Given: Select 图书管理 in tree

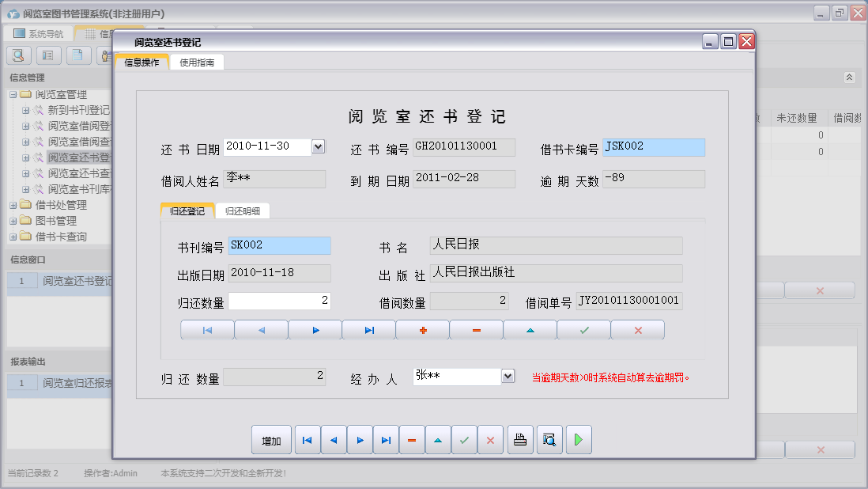Looking at the screenshot, I should coord(55,221).
